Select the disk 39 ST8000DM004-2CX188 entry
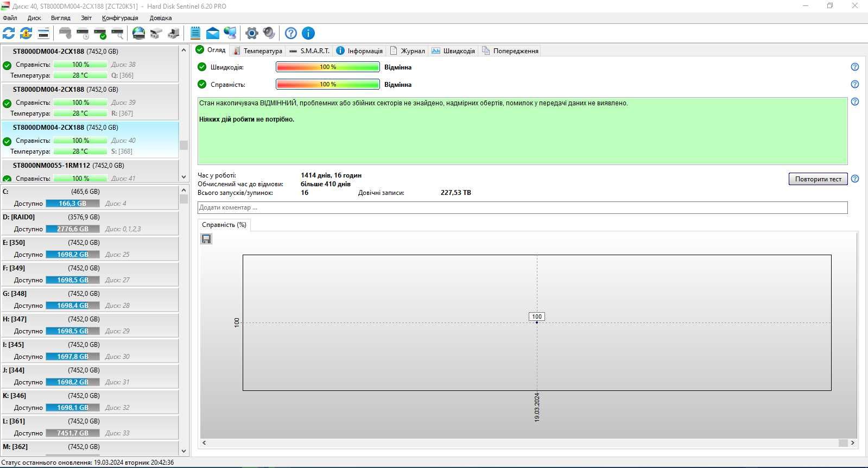Image resolution: width=868 pixels, height=468 pixels. pos(90,102)
